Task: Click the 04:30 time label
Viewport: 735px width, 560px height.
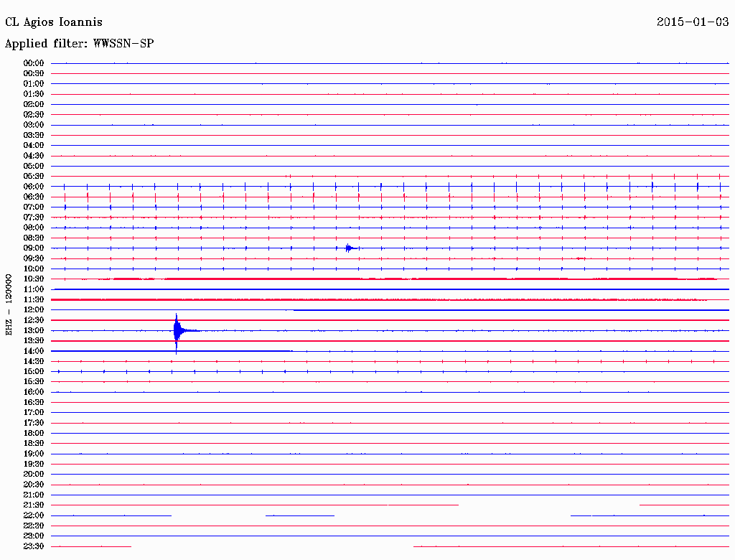Action: (34, 156)
